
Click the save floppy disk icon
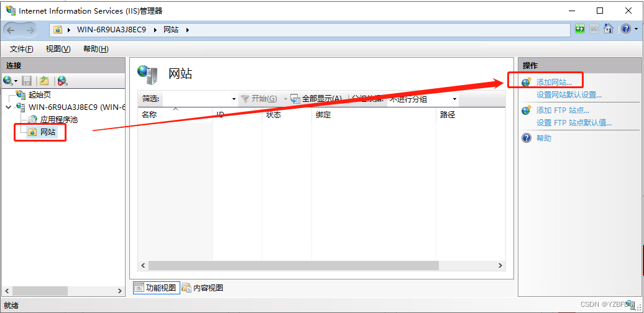[x=27, y=80]
